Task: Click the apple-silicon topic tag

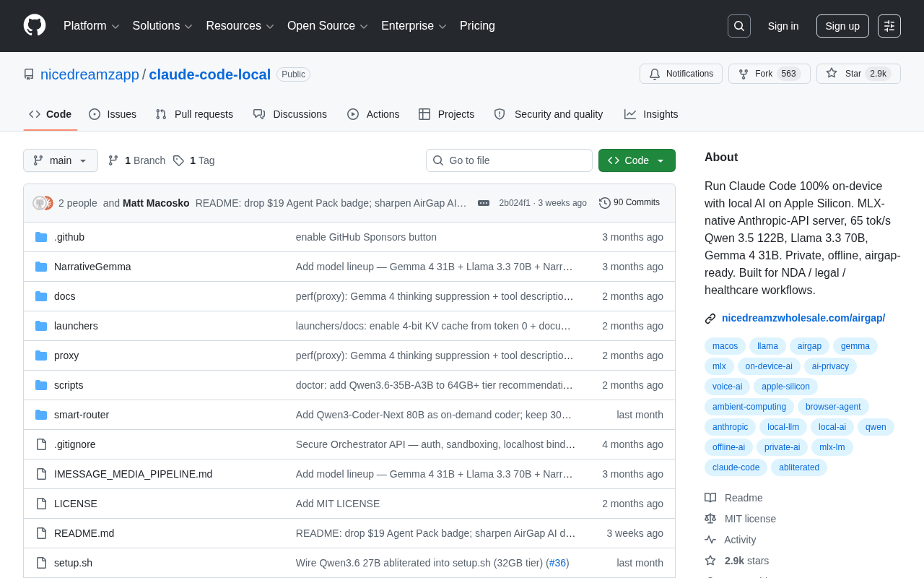Action: click(785, 387)
